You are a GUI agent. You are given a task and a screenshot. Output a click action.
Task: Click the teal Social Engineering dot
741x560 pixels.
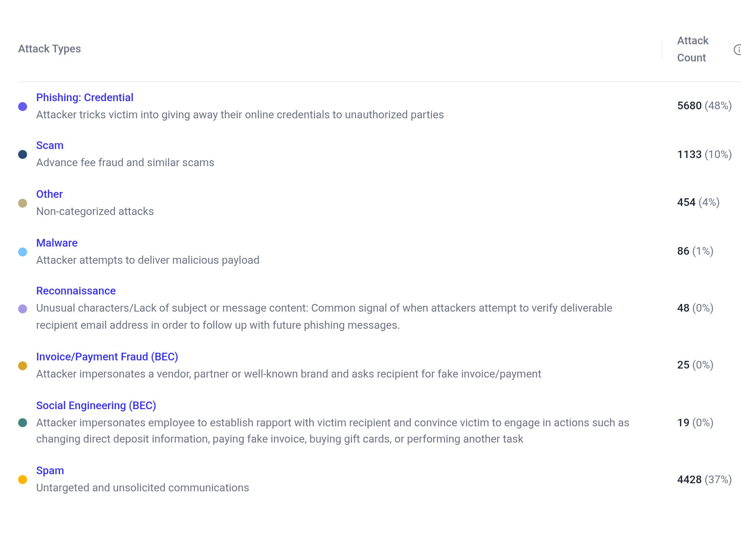(23, 423)
